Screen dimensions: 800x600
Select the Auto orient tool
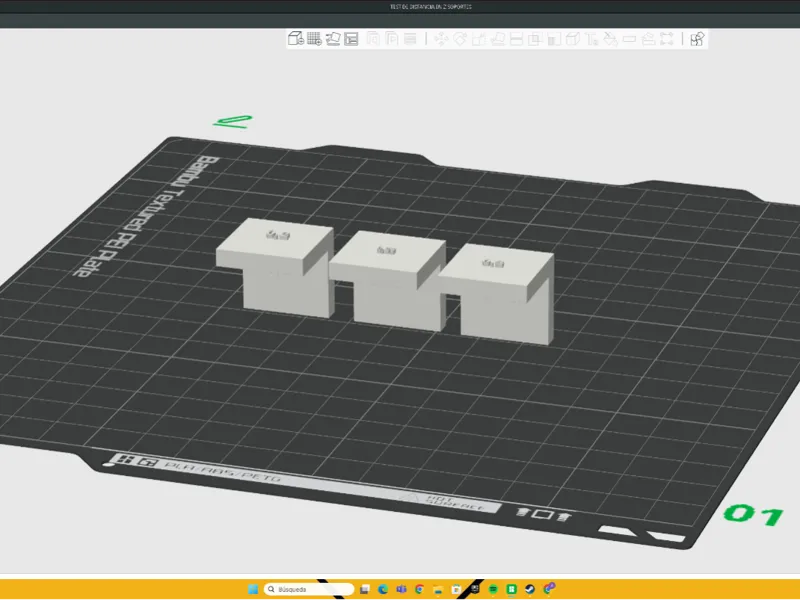tap(333, 38)
